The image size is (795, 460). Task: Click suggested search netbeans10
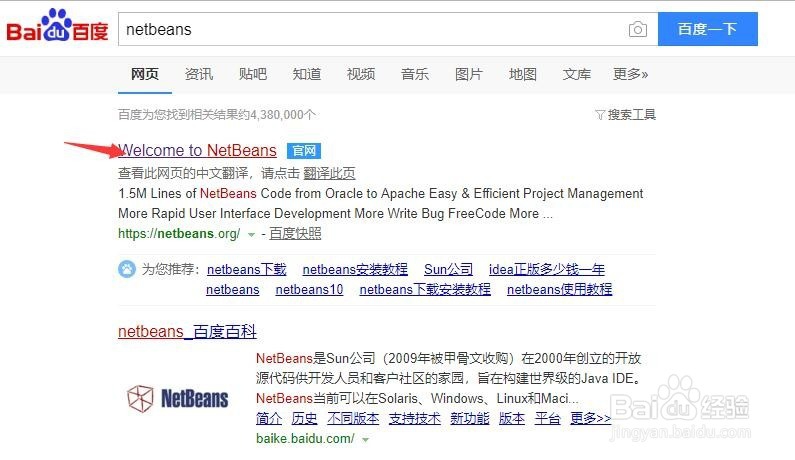pyautogui.click(x=309, y=290)
